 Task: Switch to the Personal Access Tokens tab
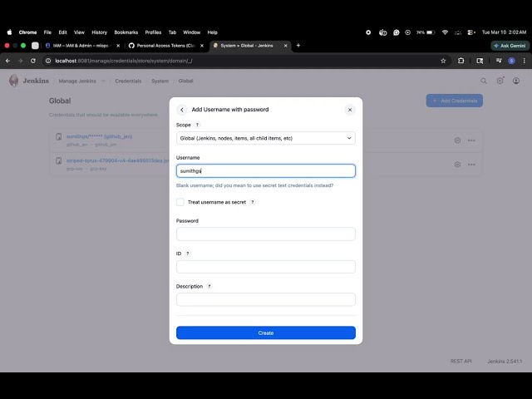pyautogui.click(x=166, y=46)
